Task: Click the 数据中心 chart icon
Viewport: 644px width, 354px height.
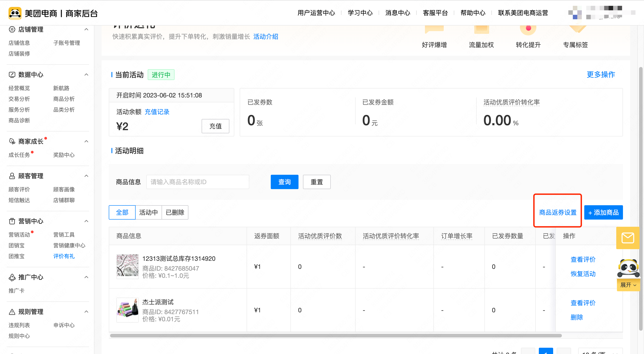Action: (x=12, y=75)
